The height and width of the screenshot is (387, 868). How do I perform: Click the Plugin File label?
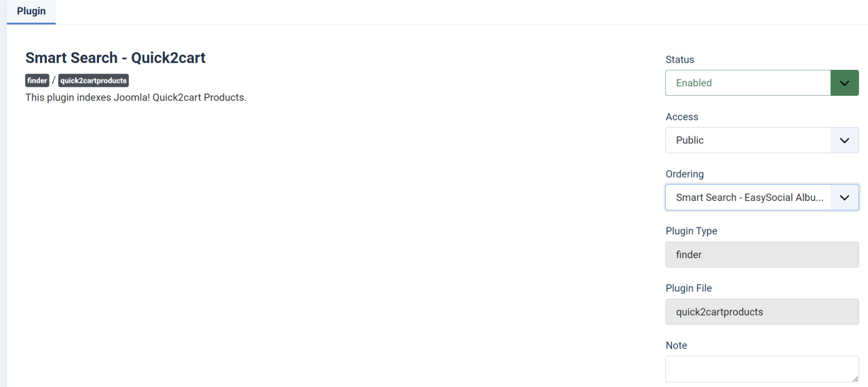689,289
